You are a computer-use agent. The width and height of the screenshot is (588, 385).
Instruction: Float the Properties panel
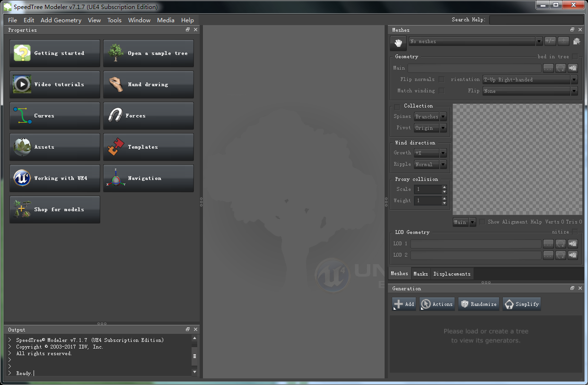click(x=188, y=30)
